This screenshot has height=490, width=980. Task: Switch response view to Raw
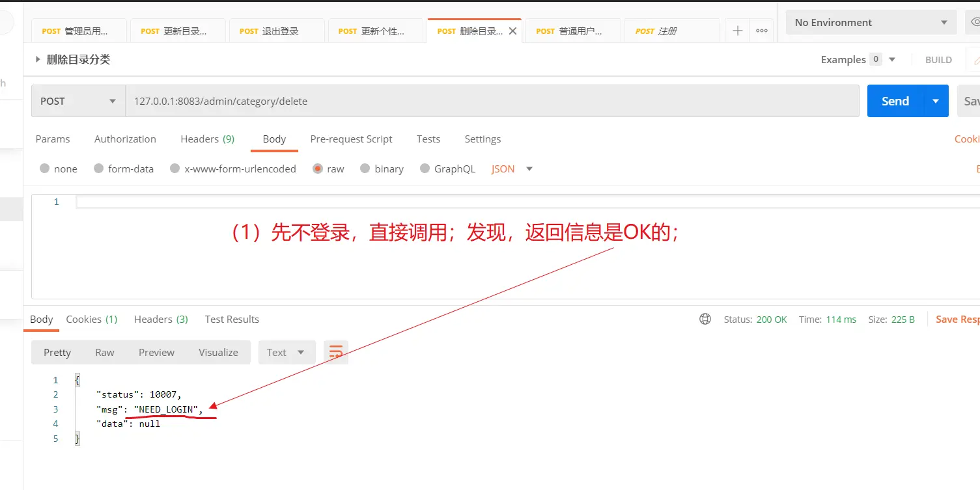(105, 352)
